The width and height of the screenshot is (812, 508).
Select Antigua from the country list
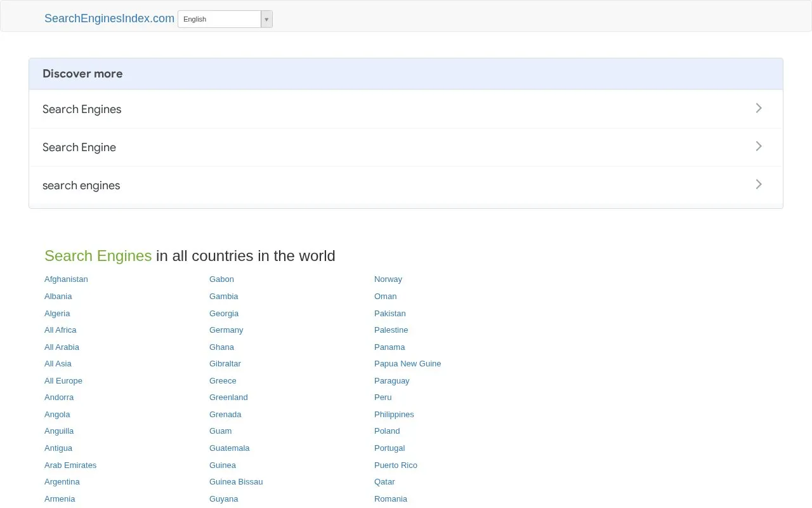coord(58,448)
